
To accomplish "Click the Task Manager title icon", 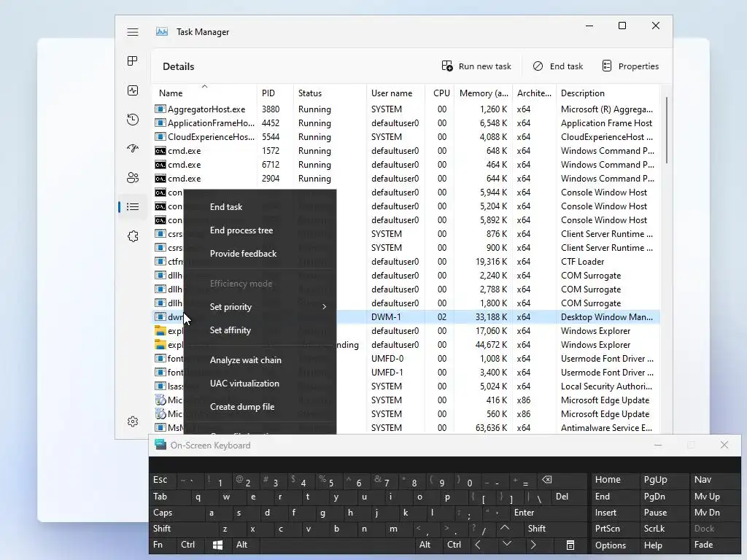I will (162, 32).
